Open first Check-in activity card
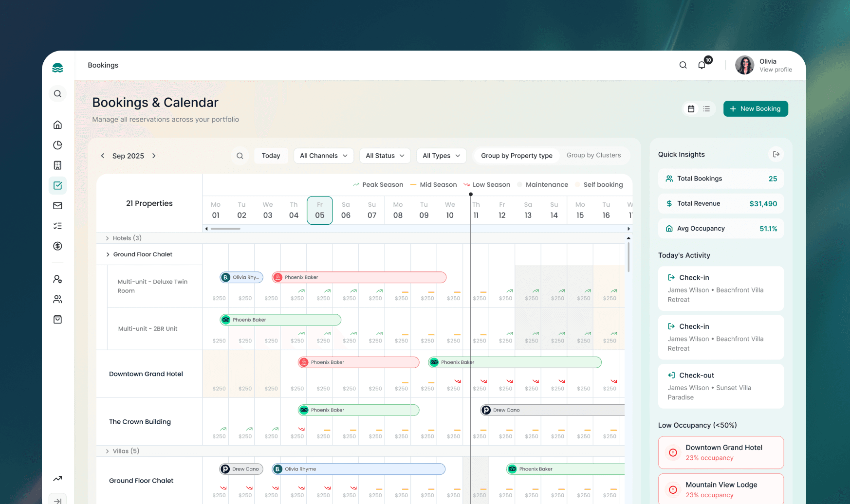 pyautogui.click(x=721, y=288)
